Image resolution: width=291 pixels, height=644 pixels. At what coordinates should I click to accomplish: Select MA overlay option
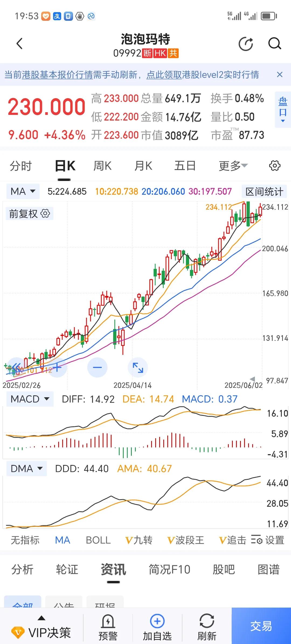click(x=63, y=540)
